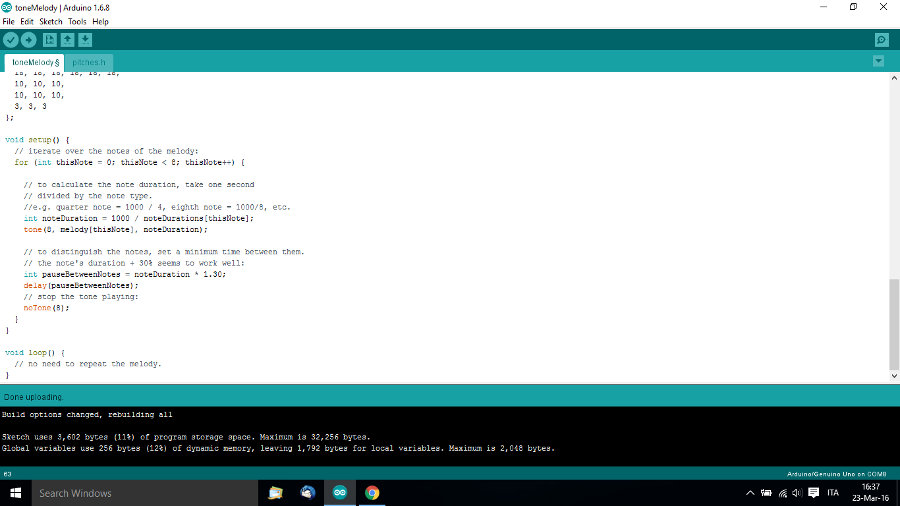Click comment '// stop the tone playing:'
Screen dimensions: 900x506
pos(81,297)
